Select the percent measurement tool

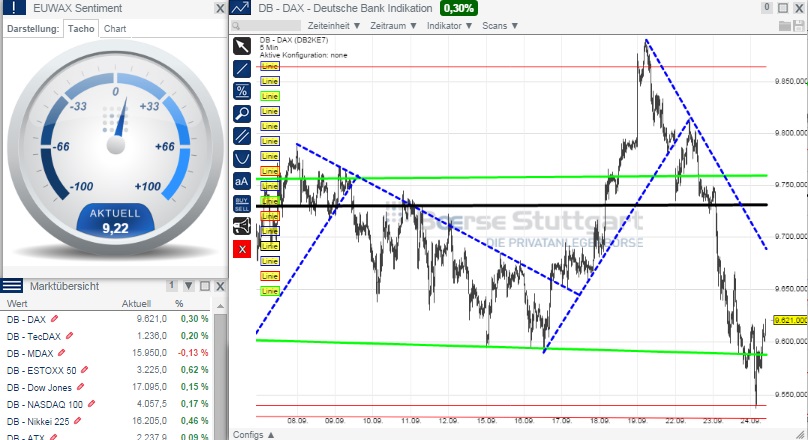click(242, 91)
